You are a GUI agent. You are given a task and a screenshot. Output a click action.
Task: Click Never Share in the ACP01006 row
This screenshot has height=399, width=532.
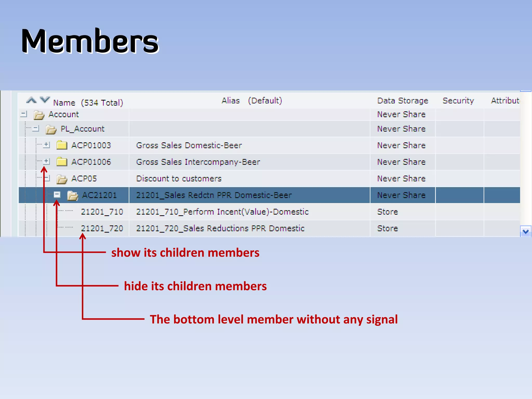[x=401, y=162]
